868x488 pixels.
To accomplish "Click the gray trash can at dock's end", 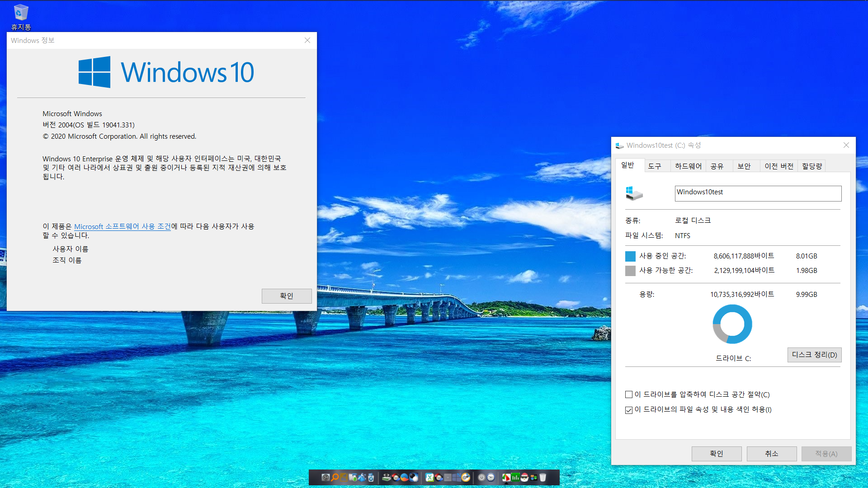I will (x=542, y=477).
